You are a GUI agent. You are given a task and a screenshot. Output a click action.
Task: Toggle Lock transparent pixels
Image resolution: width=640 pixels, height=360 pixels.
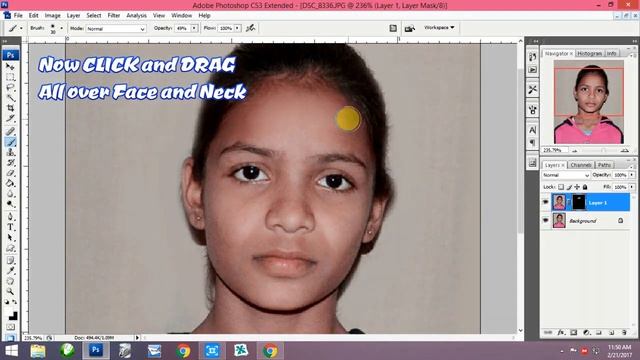(561, 187)
